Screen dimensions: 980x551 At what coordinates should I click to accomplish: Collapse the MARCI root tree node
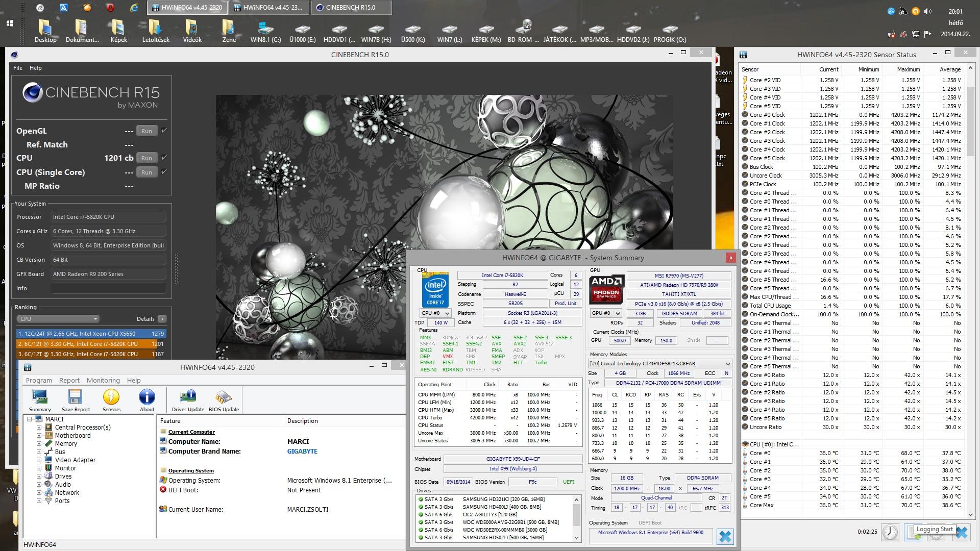(30, 419)
